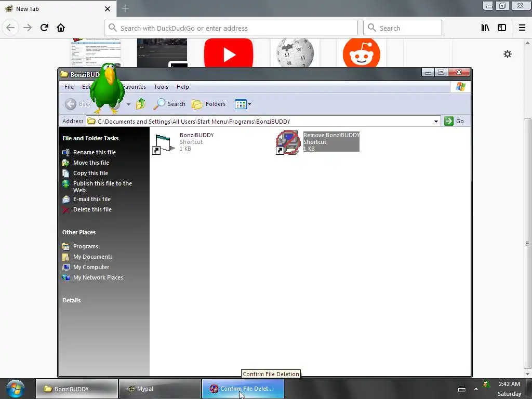The height and width of the screenshot is (399, 532).
Task: Open the Views dropdown button
Action: tap(243, 104)
